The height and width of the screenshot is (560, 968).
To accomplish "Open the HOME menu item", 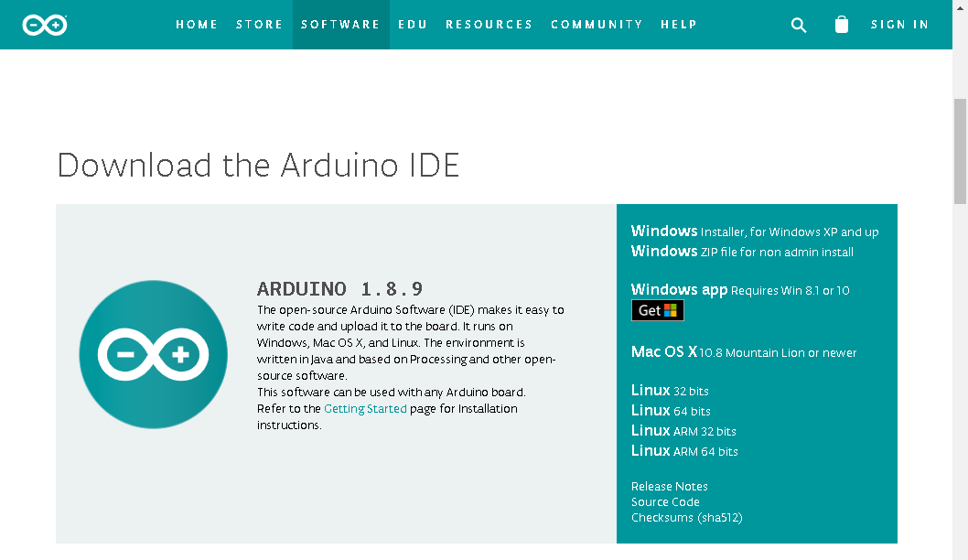I will point(197,25).
